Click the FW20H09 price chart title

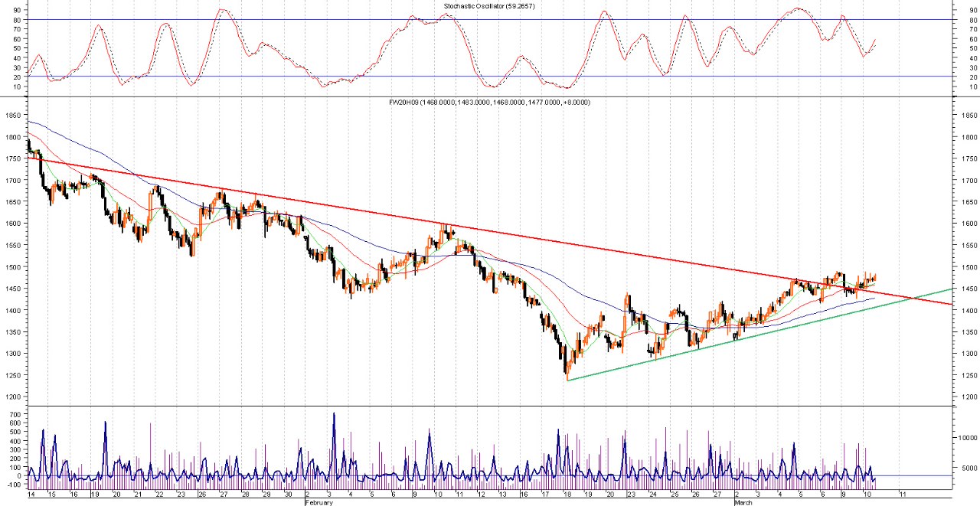point(490,102)
